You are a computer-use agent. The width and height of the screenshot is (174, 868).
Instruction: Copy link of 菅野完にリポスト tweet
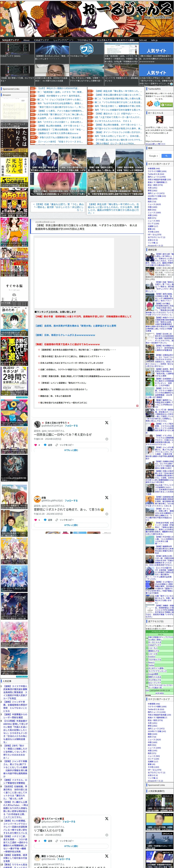tap(65, 520)
